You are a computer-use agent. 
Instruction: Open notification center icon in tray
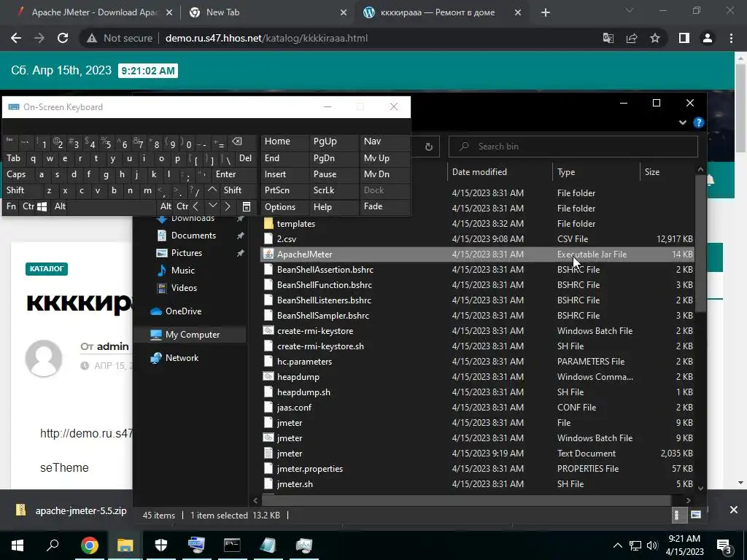[x=724, y=545]
